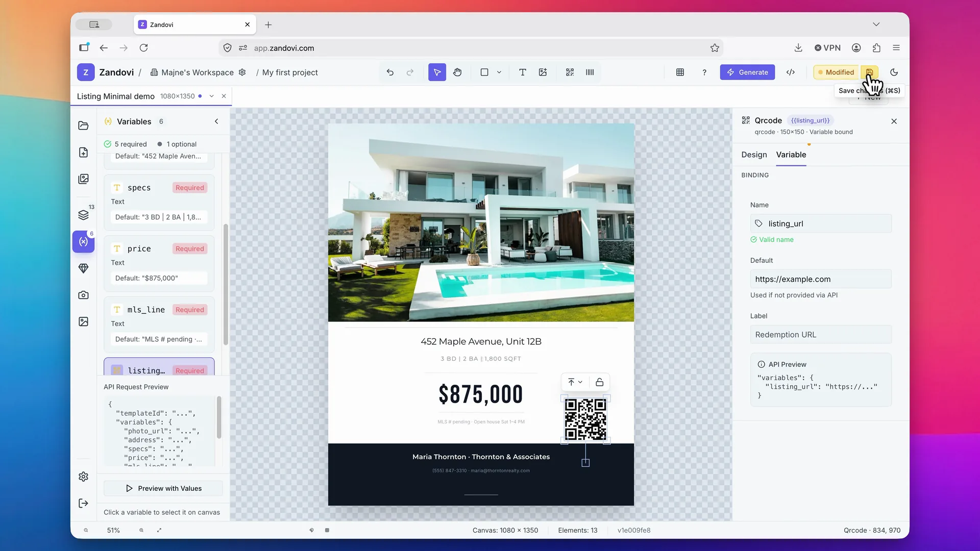980x551 pixels.
Task: Click the save changes icon
Action: point(870,72)
